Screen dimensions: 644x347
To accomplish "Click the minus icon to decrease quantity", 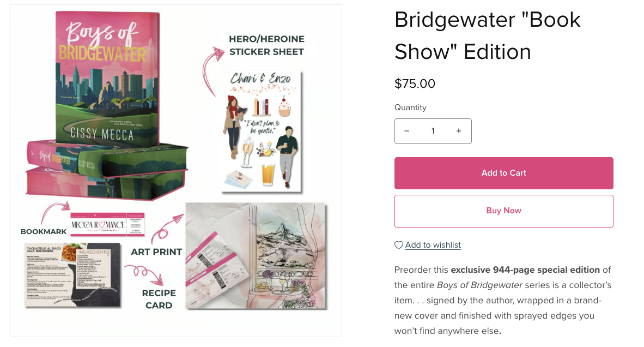I will click(x=406, y=131).
